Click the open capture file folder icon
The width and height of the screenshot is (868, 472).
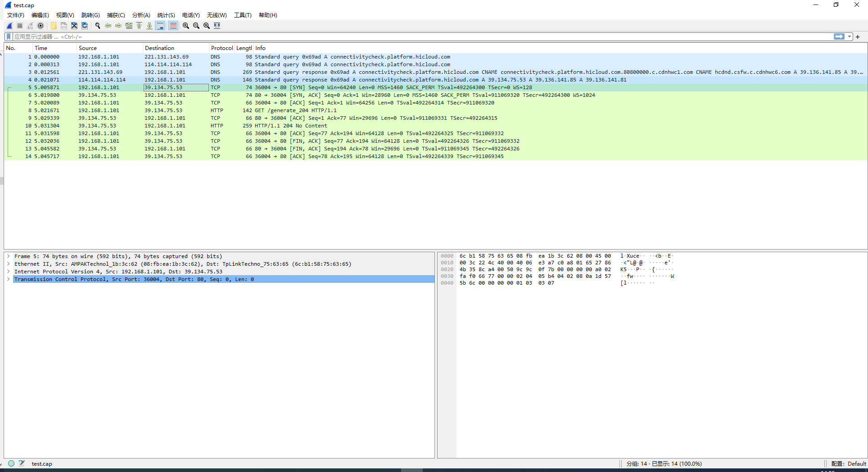tap(54, 26)
